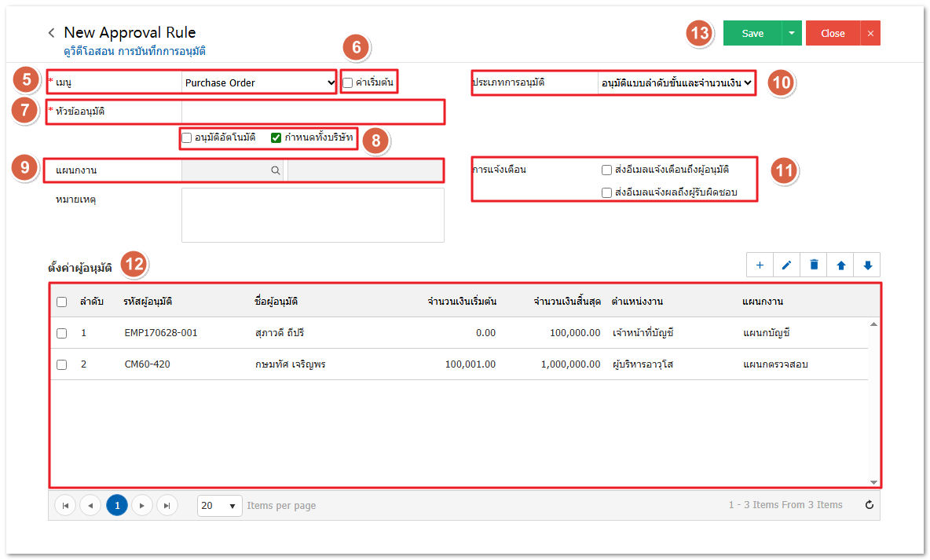
Task: Open the 20 items per page dropdown
Action: pyautogui.click(x=219, y=506)
